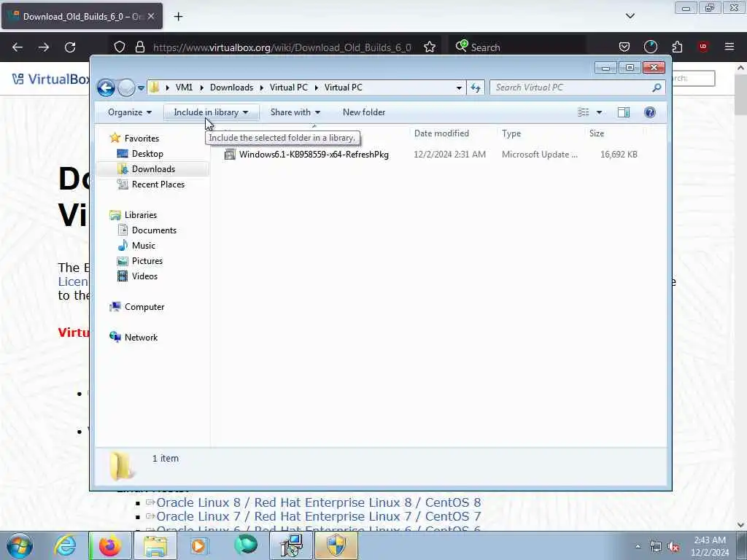Open Windows Start button
The height and width of the screenshot is (560, 747).
click(19, 545)
